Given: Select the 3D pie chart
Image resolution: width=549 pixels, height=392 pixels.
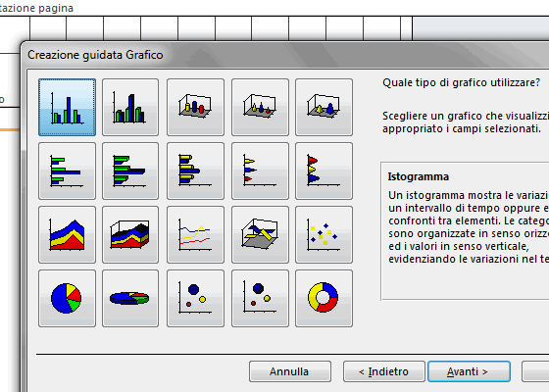Looking at the screenshot, I should point(130,298).
